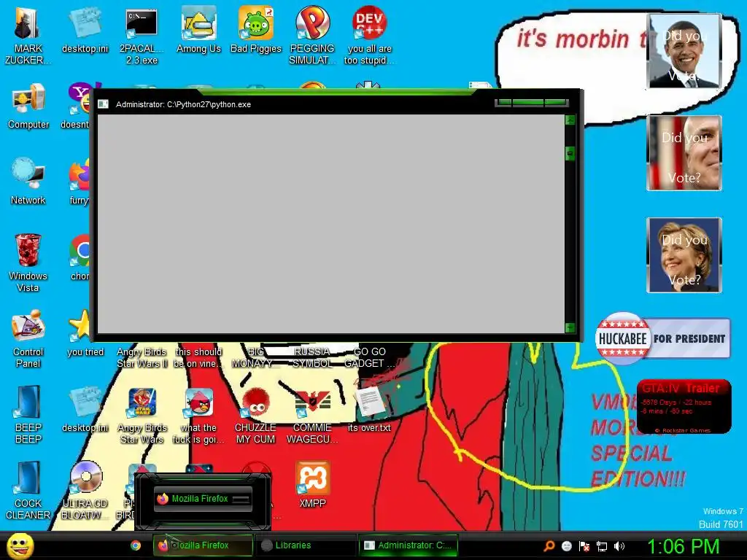Viewport: 747px width, 560px height.
Task: Open the network tray icon
Action: [x=602, y=546]
